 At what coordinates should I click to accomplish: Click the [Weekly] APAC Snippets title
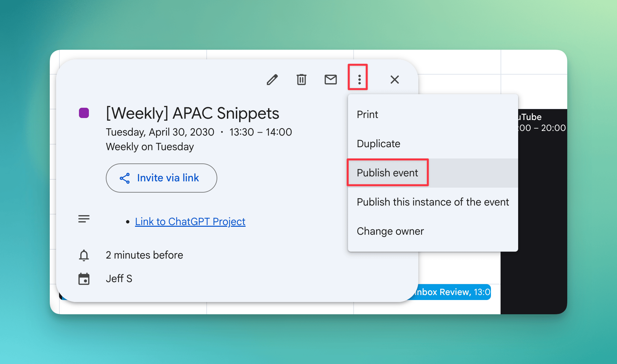coord(192,113)
